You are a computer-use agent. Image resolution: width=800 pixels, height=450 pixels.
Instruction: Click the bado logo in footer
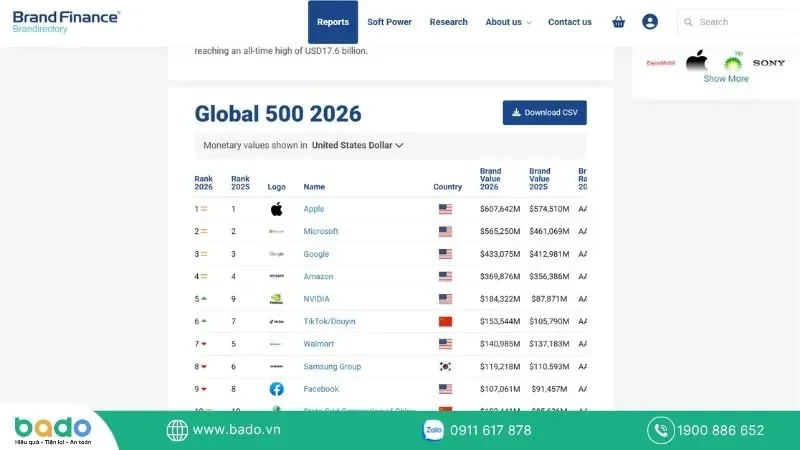pos(53,430)
